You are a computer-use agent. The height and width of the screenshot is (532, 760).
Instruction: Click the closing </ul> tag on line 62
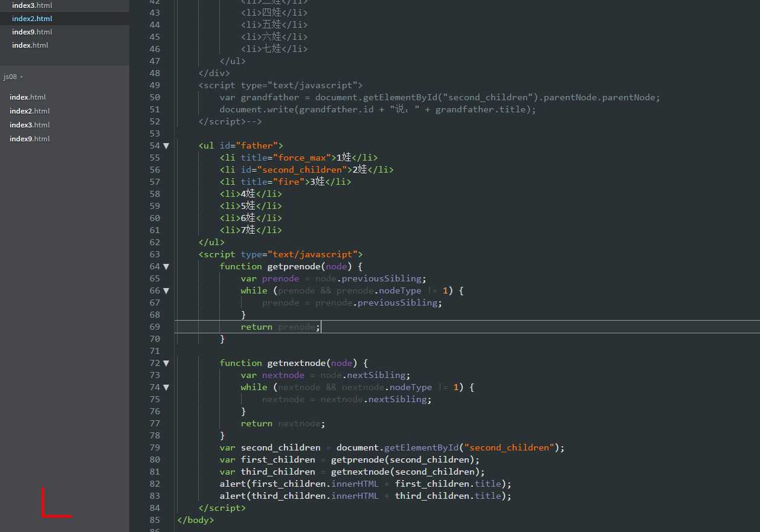point(211,242)
